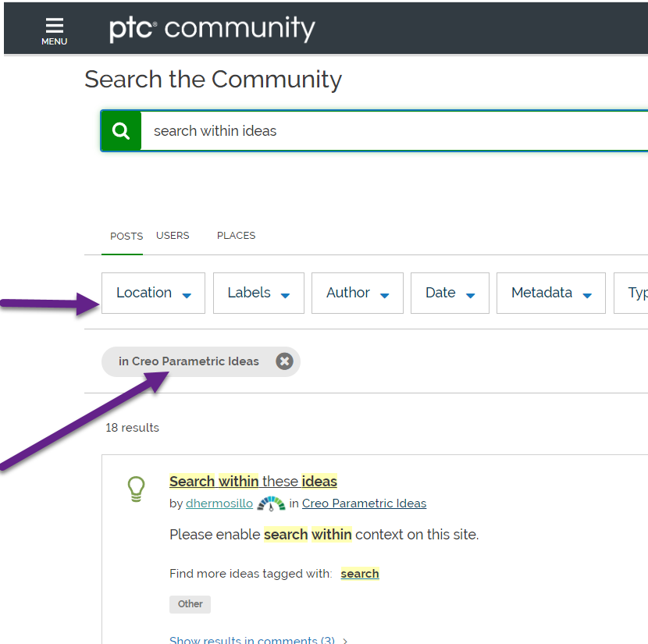
Task: Expand the Date filter dropdown
Action: point(450,293)
